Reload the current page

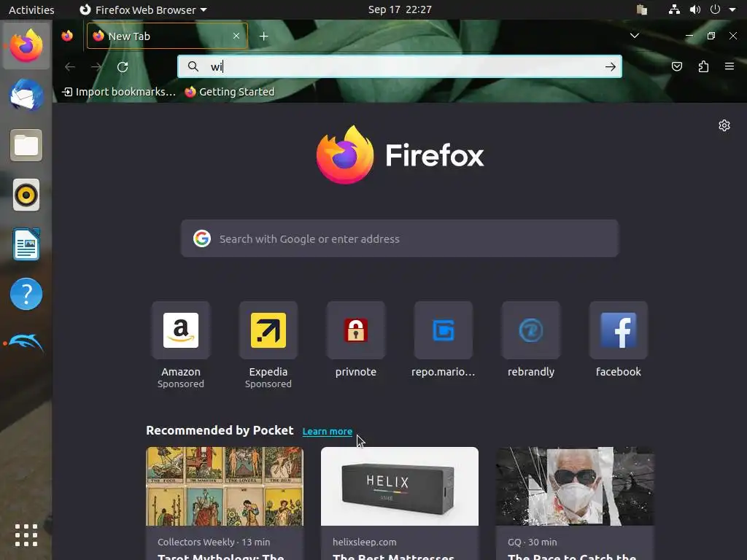[123, 67]
